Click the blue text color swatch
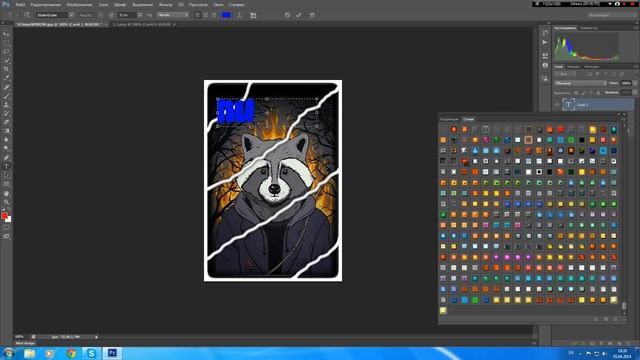 tap(227, 15)
